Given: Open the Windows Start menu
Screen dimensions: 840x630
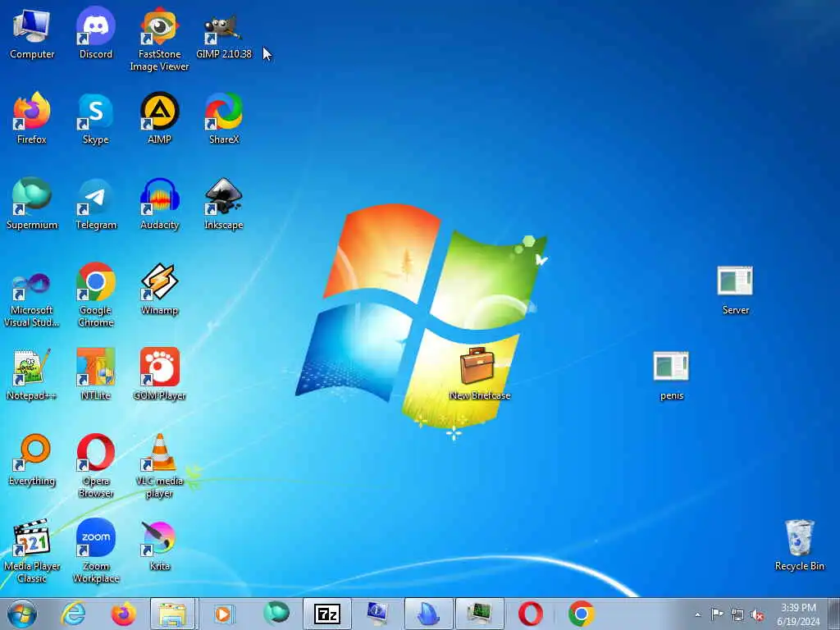Looking at the screenshot, I should pos(22,614).
